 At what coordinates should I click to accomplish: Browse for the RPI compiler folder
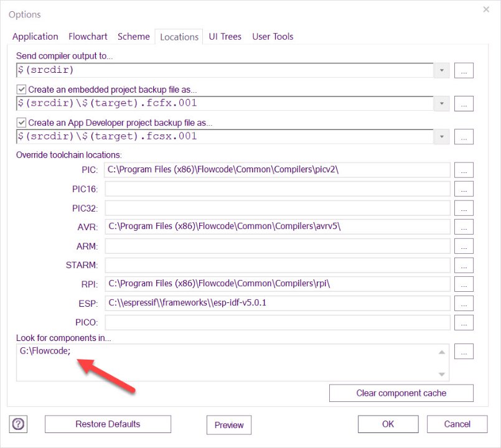point(464,284)
